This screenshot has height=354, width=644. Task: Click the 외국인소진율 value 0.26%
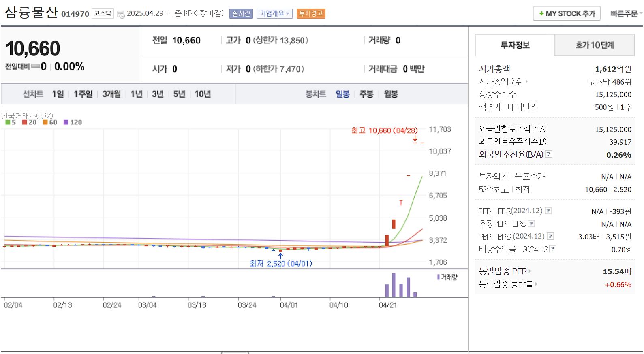pos(618,155)
